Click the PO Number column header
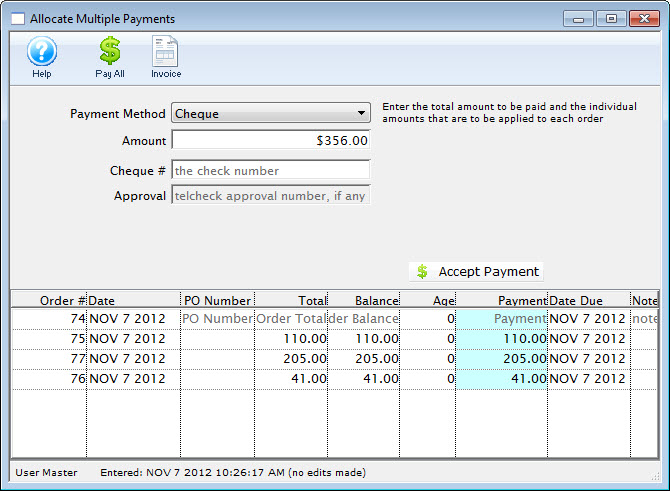670x491 pixels. tap(217, 300)
